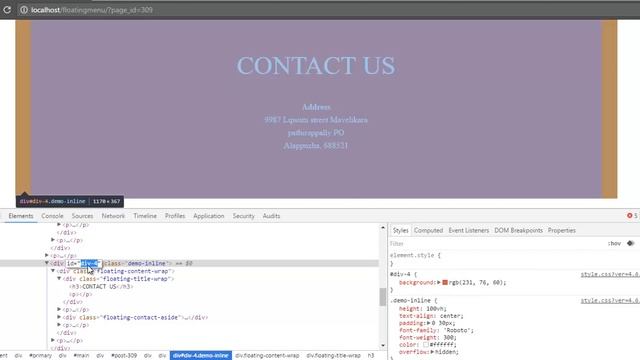The width and height of the screenshot is (640, 360).
Task: Open the red error count indicator
Action: 632,216
